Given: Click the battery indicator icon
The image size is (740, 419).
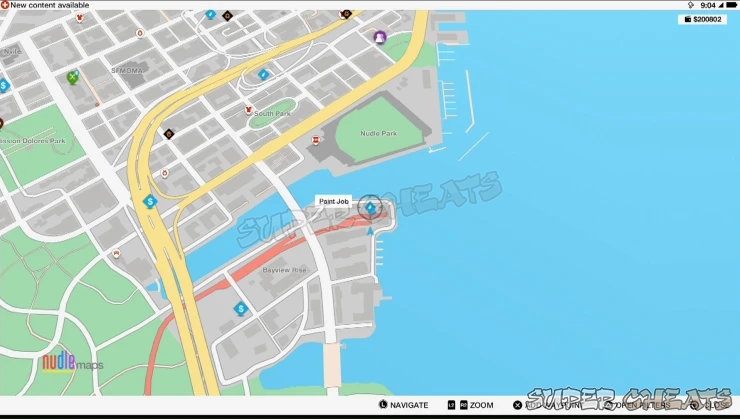Looking at the screenshot, I should [x=732, y=5].
